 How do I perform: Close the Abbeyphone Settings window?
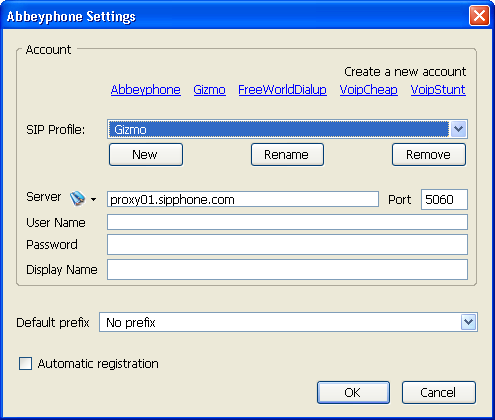pos(479,16)
